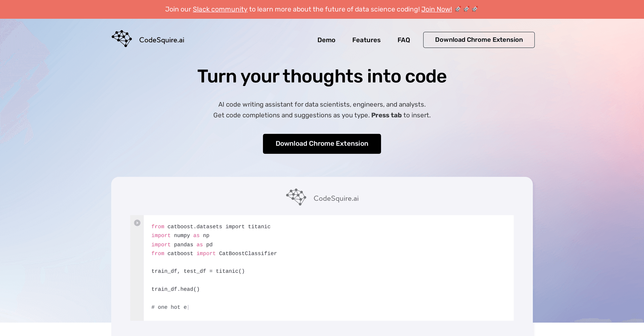The width and height of the screenshot is (644, 336).
Task: Click the first rocket emoji in banner
Action: [458, 9]
